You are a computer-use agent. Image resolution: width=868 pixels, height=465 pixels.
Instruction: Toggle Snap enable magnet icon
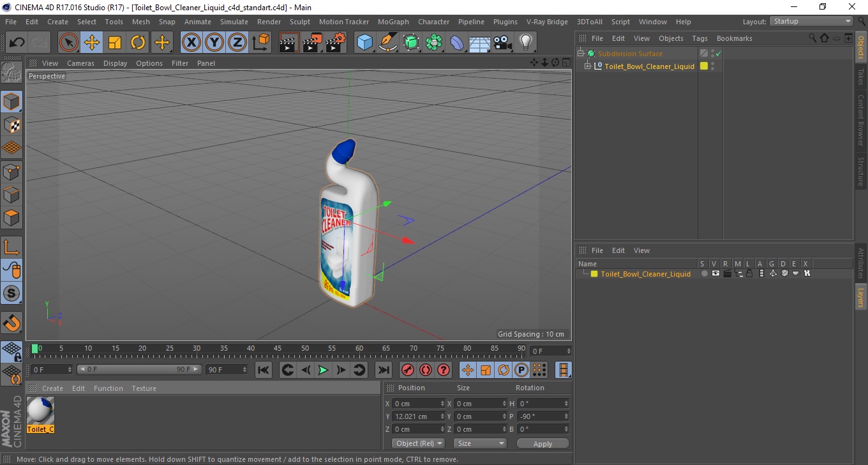point(11,323)
